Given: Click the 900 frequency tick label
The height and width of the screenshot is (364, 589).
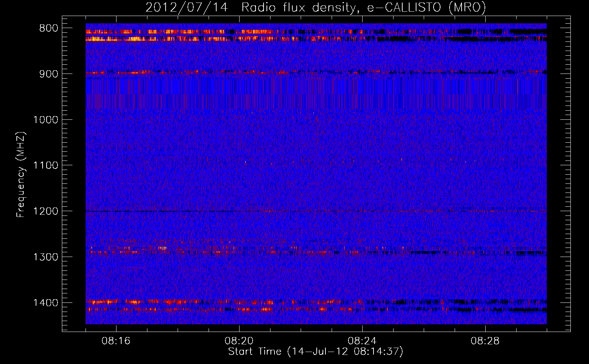Looking at the screenshot, I should tap(49, 74).
